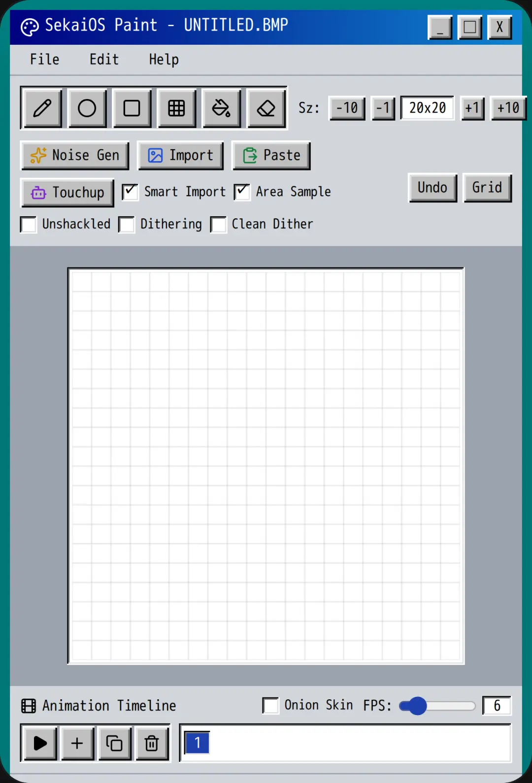
Task: Minimize the SekaiOS Paint window
Action: click(440, 27)
